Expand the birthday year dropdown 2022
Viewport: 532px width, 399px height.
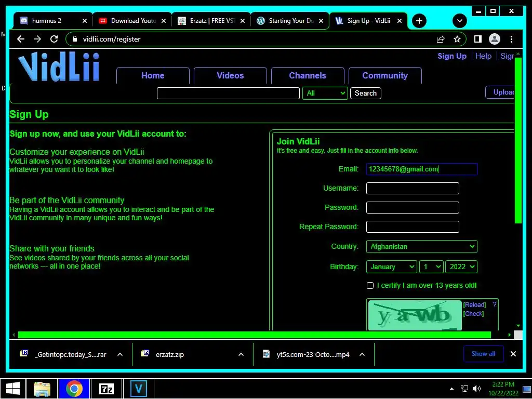pos(461,267)
